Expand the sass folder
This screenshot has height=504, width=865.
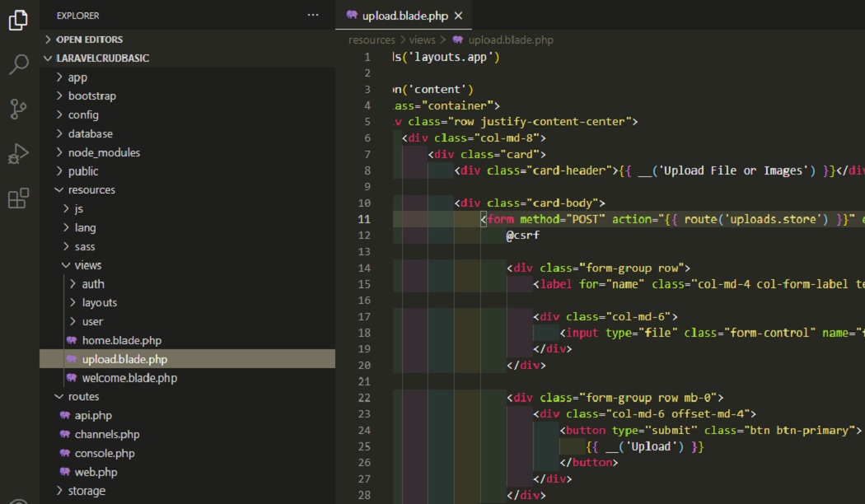pos(188,246)
